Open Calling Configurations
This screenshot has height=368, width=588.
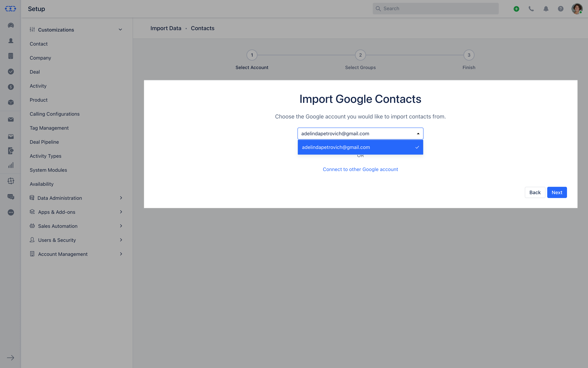pos(55,114)
